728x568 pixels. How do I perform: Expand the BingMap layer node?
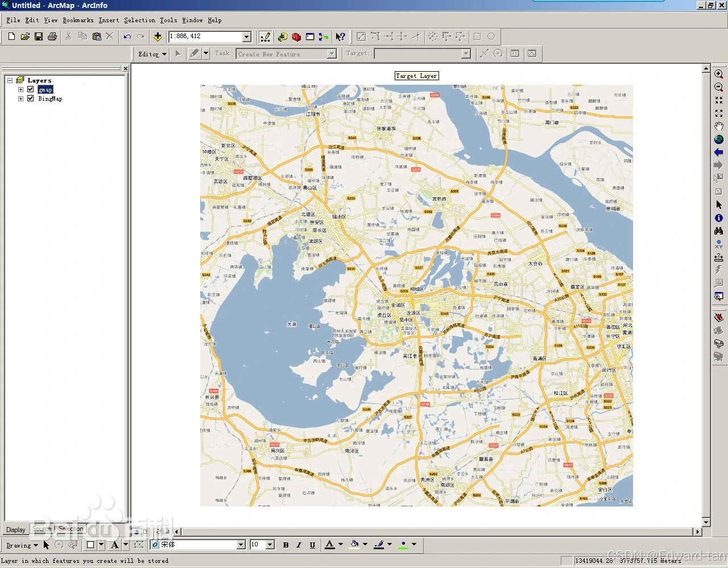click(21, 98)
